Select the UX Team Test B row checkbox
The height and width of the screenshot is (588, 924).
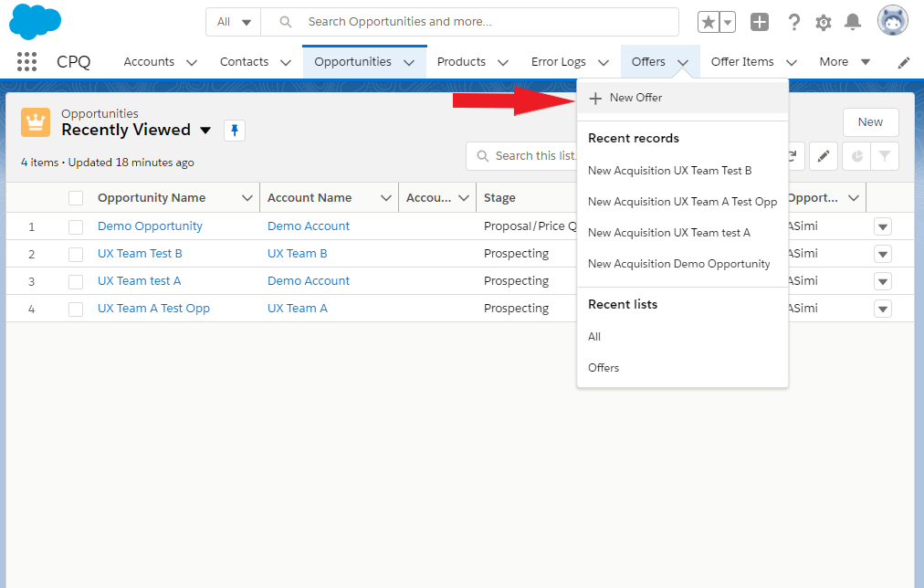[x=76, y=255]
